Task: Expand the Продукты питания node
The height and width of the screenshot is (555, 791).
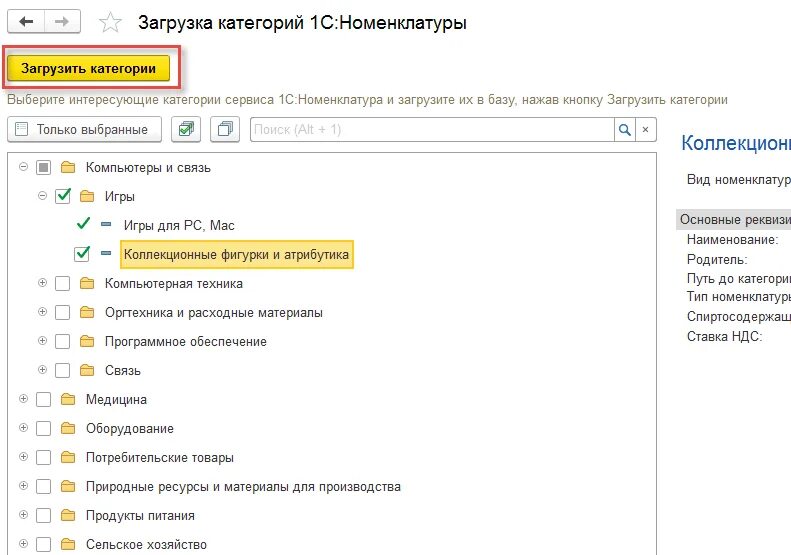Action: pos(23,515)
